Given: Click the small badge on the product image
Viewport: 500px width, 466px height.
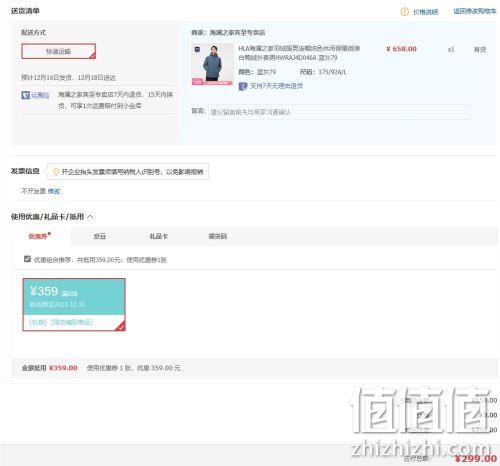Looking at the screenshot, I should click(197, 49).
